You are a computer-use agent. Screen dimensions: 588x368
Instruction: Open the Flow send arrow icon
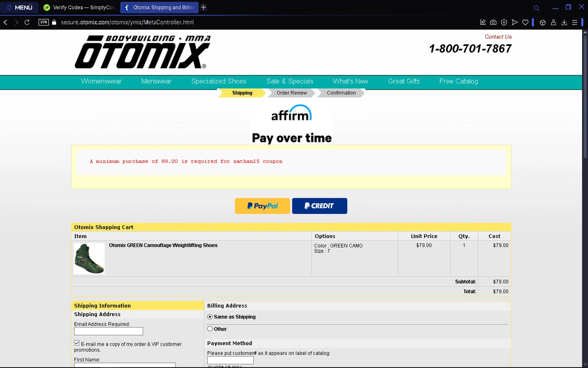(515, 22)
